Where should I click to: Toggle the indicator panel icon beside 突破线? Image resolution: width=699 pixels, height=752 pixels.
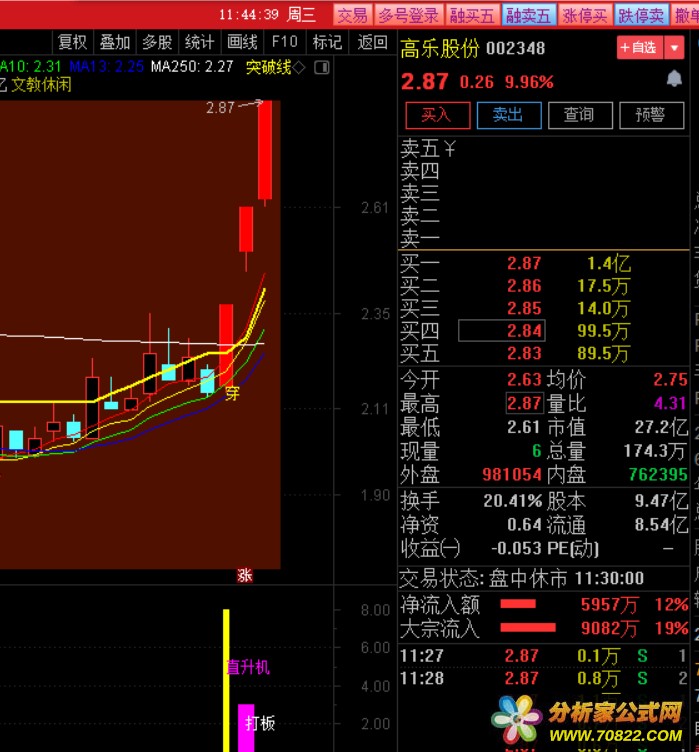point(322,68)
